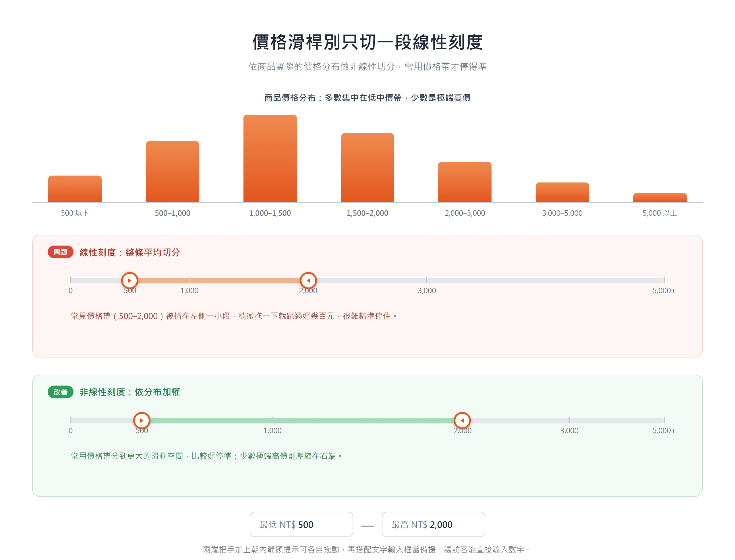Click the subtitle starting 依商品實際的價格分布
Image resolution: width=735 pixels, height=560 pixels.
click(367, 67)
